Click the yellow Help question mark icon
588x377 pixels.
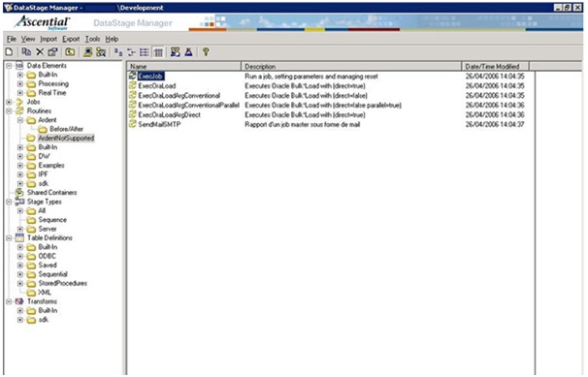click(x=206, y=52)
